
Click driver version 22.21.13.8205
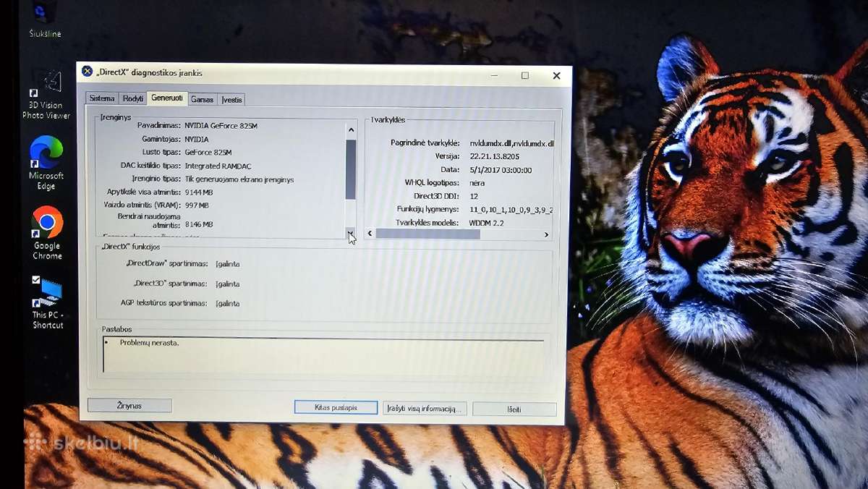(x=494, y=156)
